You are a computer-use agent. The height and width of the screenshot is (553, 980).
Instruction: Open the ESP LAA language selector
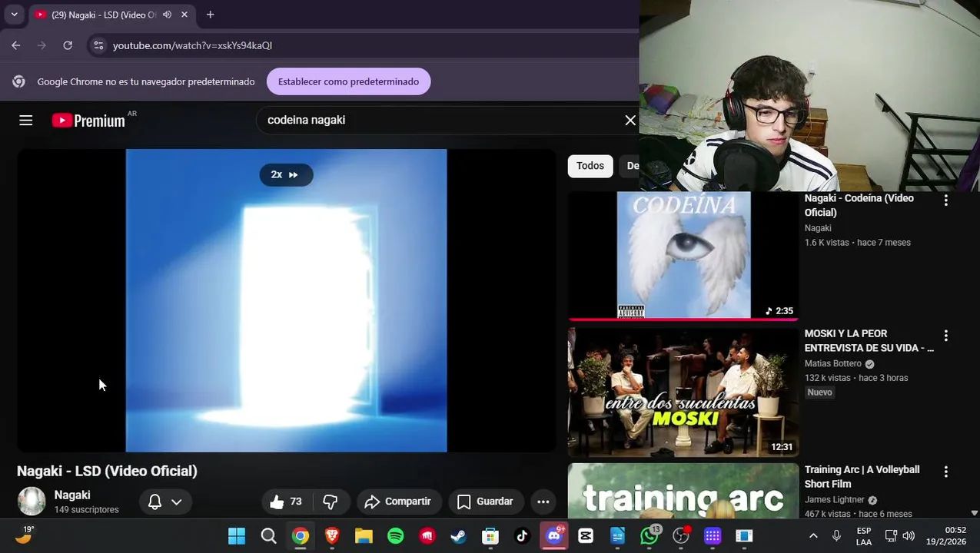(864, 536)
